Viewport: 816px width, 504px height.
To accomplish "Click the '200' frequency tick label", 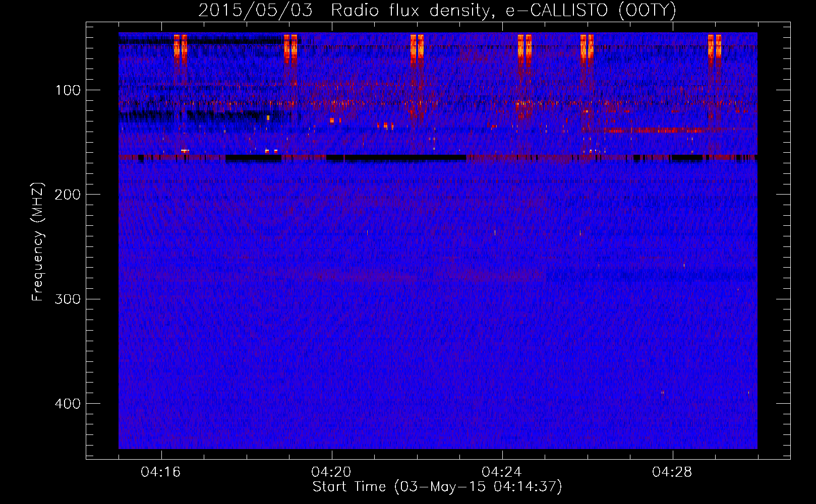I will point(68,195).
